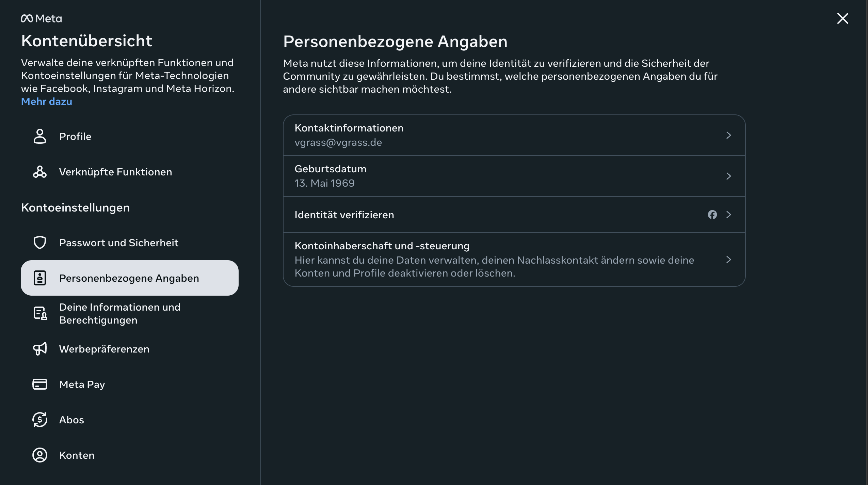Click the Meta logo

pos(41,18)
